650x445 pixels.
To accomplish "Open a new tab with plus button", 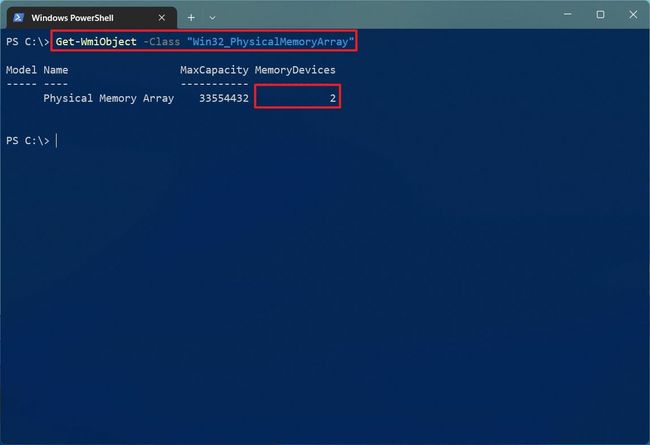I will (x=191, y=17).
